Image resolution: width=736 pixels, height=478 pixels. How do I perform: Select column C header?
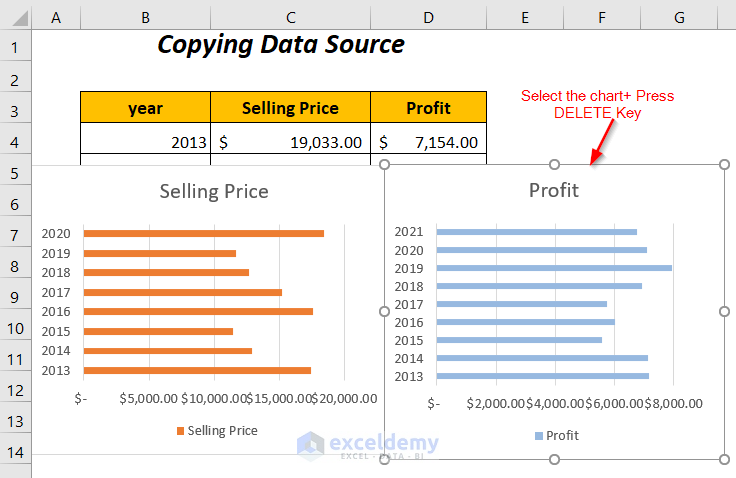pos(290,16)
